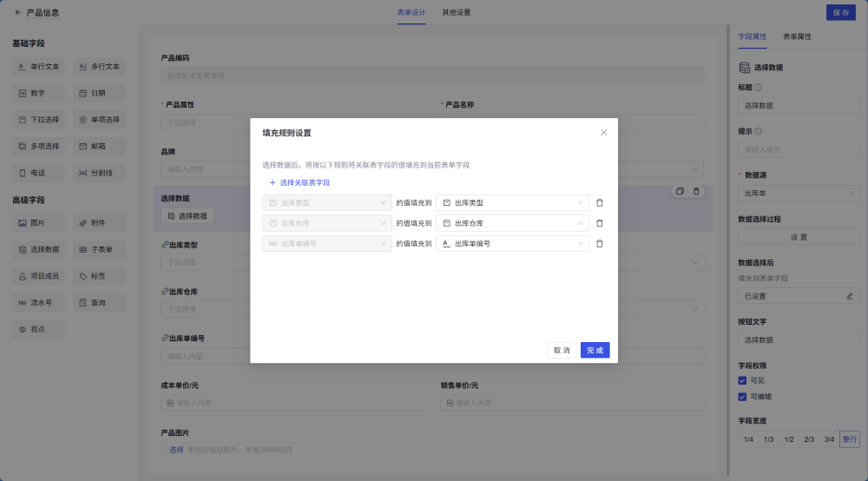Switch to the 表单属性 tab
The height and width of the screenshot is (481, 868).
click(797, 36)
